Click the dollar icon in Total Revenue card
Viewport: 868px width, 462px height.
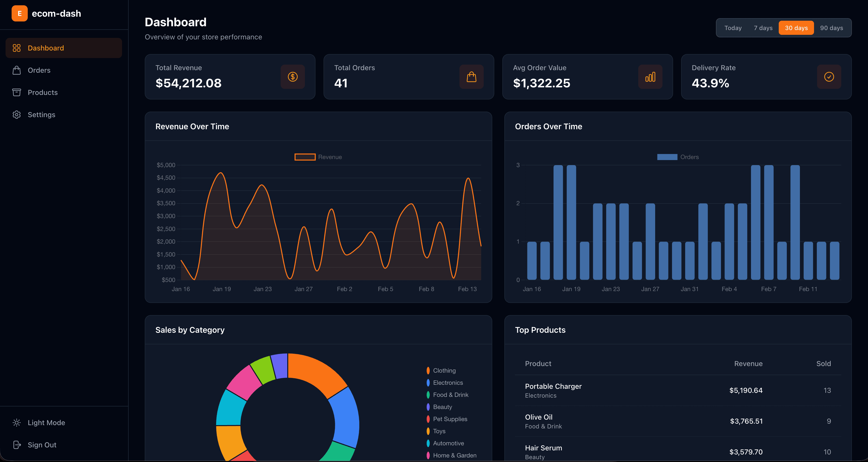[x=293, y=77]
